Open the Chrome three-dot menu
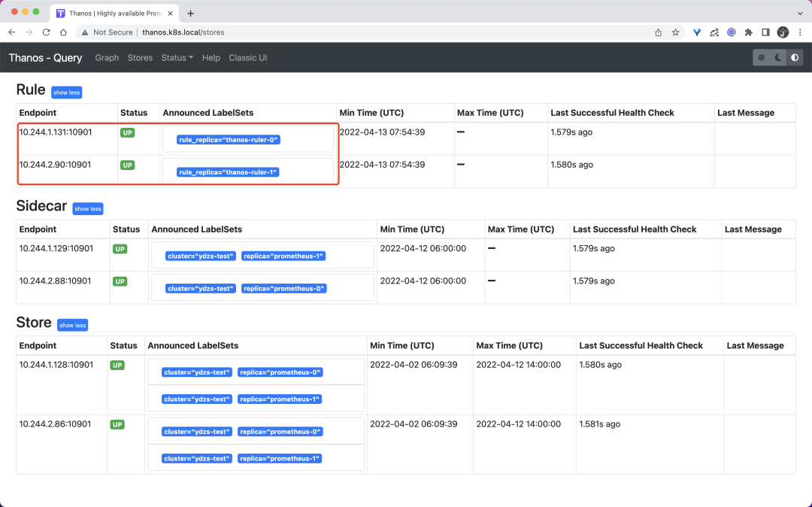812x507 pixels. pyautogui.click(x=800, y=32)
